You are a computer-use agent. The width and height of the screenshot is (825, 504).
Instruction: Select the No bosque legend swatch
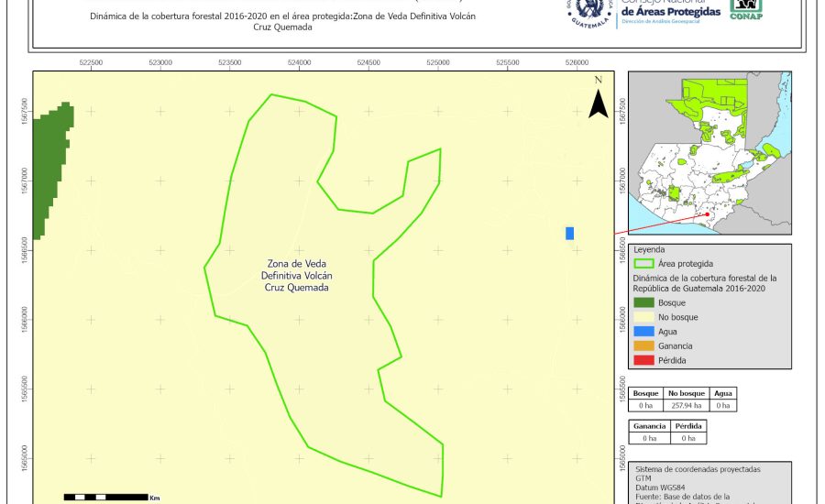[645, 317]
